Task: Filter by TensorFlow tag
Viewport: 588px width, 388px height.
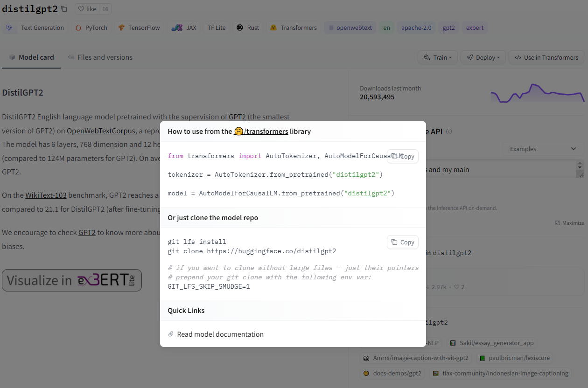Action: point(139,28)
